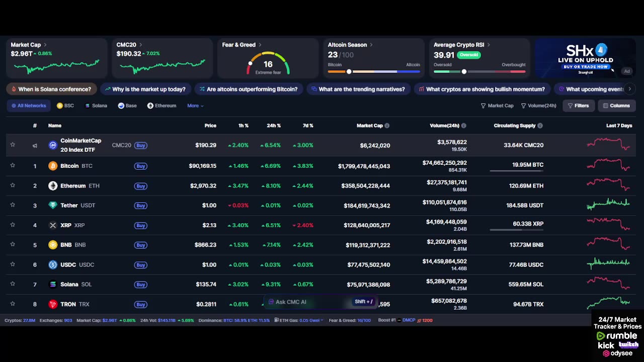644x362 pixels.
Task: Open the Market Cap card chevron
Action: (x=45, y=45)
